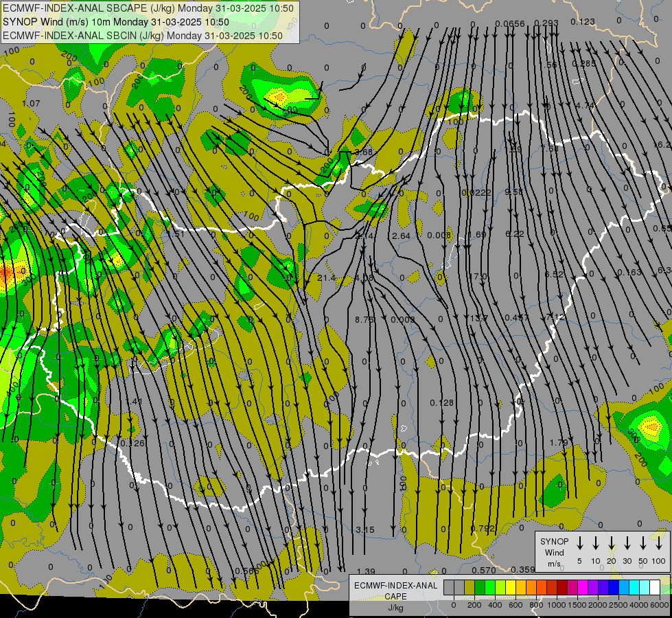Click the map value '0.570'
The height and width of the screenshot is (618, 672).
coord(484,571)
